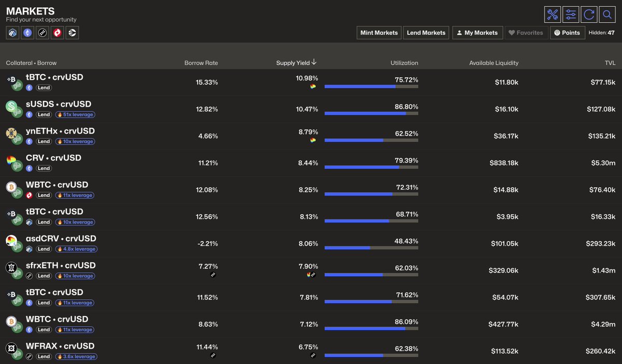Click token icon of tBTC row with 15.33% borrow
The width and height of the screenshot is (622, 364).
tap(12, 80)
